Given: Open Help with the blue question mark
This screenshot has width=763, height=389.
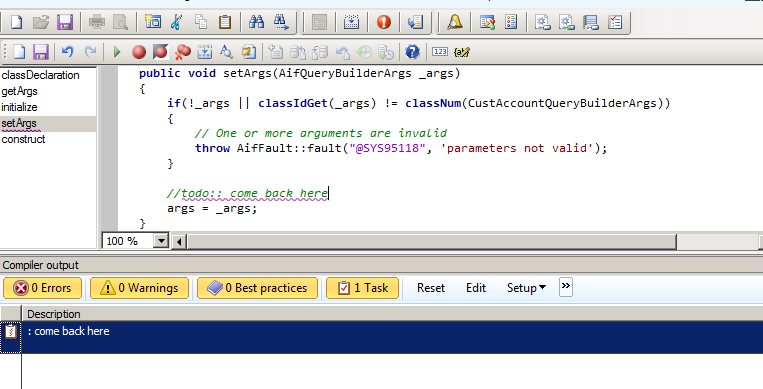Looking at the screenshot, I should point(413,52).
